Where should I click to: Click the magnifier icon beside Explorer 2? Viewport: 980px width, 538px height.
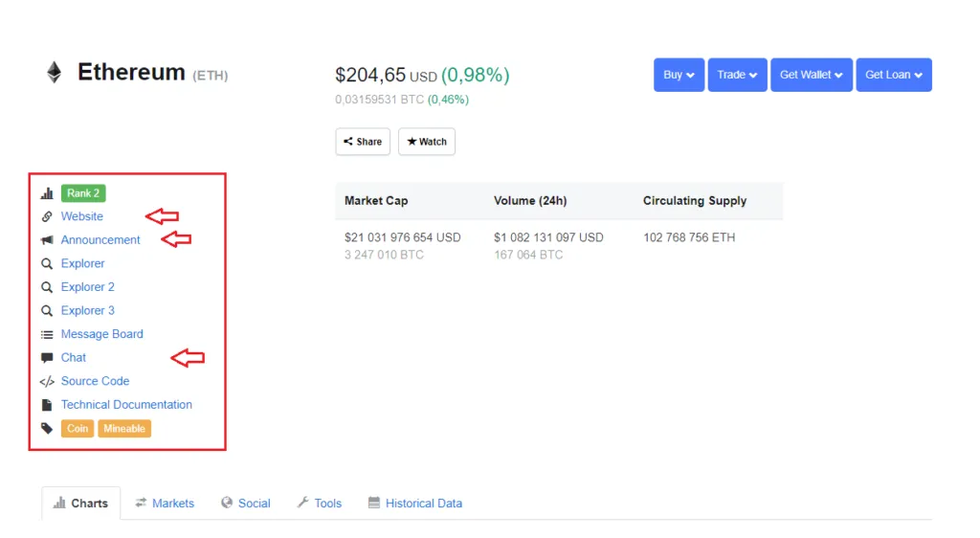point(47,287)
